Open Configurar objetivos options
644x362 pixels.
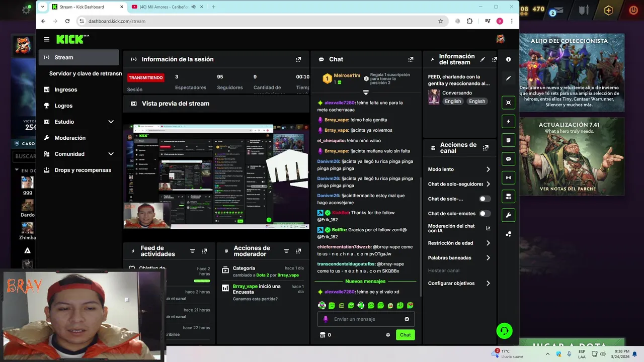[x=459, y=283]
